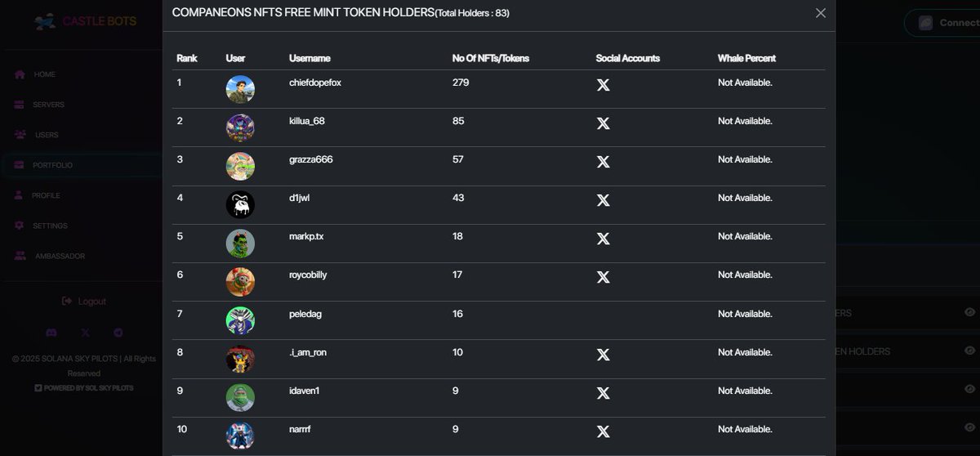Open the Discord icon in sidebar footer
This screenshot has width=980, height=456.
51,333
